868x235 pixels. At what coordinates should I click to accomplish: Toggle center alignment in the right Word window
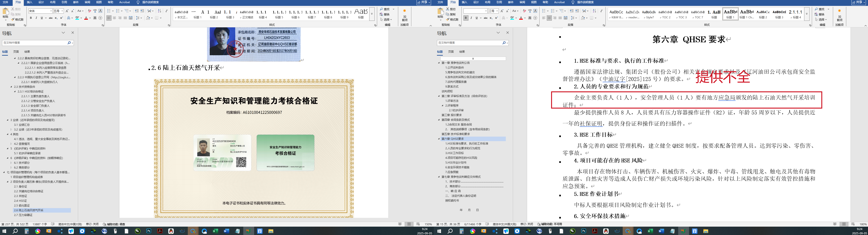549,18
